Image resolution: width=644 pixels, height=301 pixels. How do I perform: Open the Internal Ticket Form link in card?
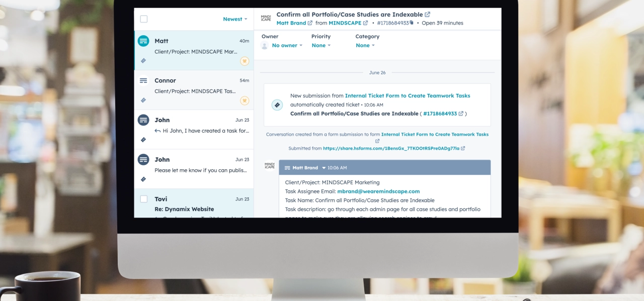tap(408, 95)
